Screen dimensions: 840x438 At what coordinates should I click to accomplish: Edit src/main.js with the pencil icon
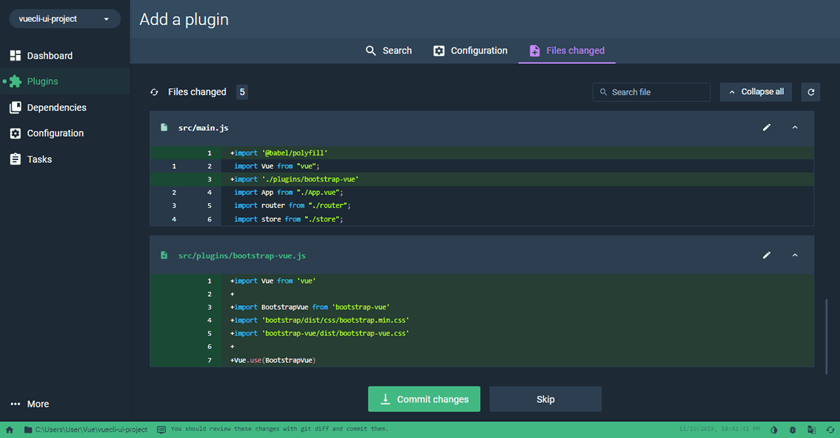[767, 128]
